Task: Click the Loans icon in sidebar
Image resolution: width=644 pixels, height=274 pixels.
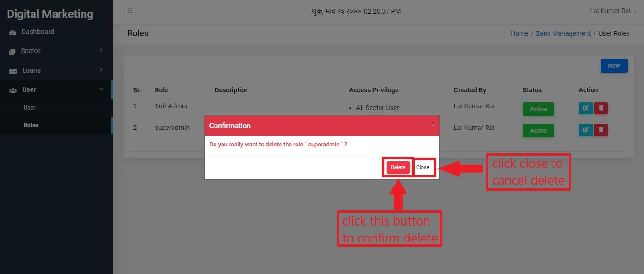Action: pyautogui.click(x=13, y=71)
